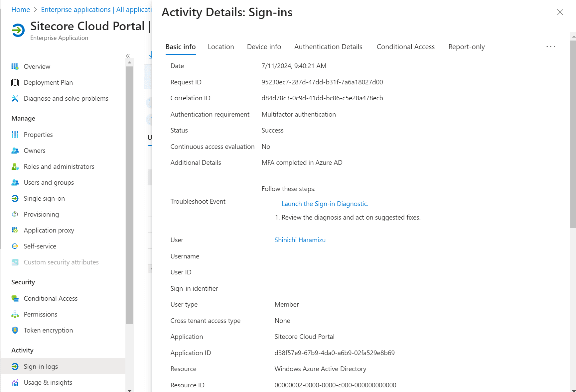576x392 pixels.
Task: Open the more tabs ellipsis menu
Action: point(550,47)
